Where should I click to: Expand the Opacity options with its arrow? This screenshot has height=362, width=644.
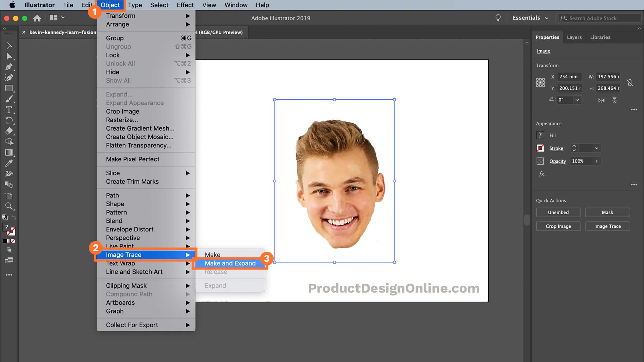pyautogui.click(x=597, y=161)
